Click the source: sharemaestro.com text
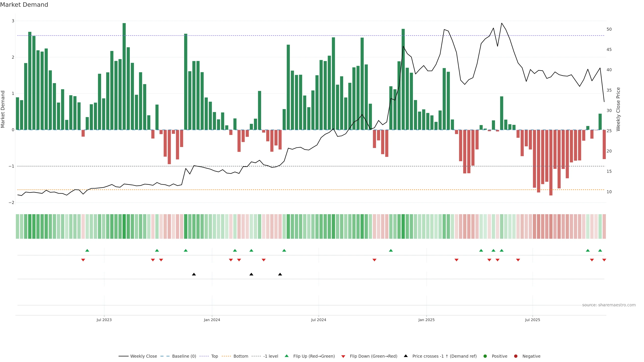 (x=609, y=305)
